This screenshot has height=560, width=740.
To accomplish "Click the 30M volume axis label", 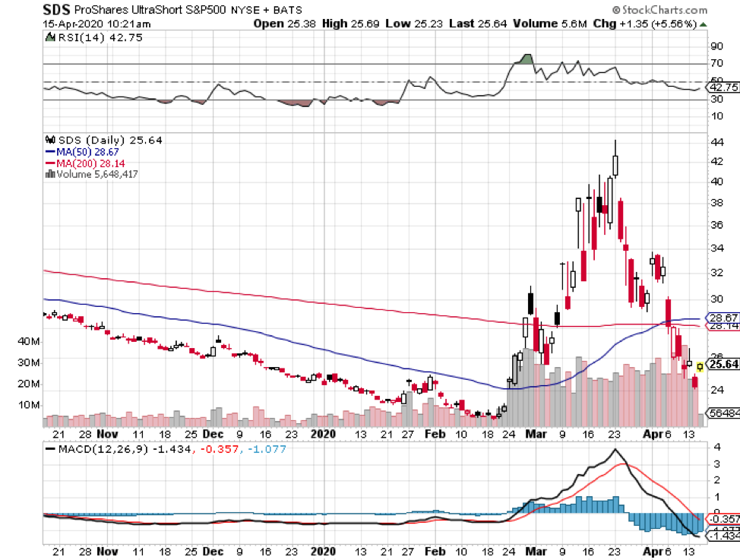I will (29, 362).
